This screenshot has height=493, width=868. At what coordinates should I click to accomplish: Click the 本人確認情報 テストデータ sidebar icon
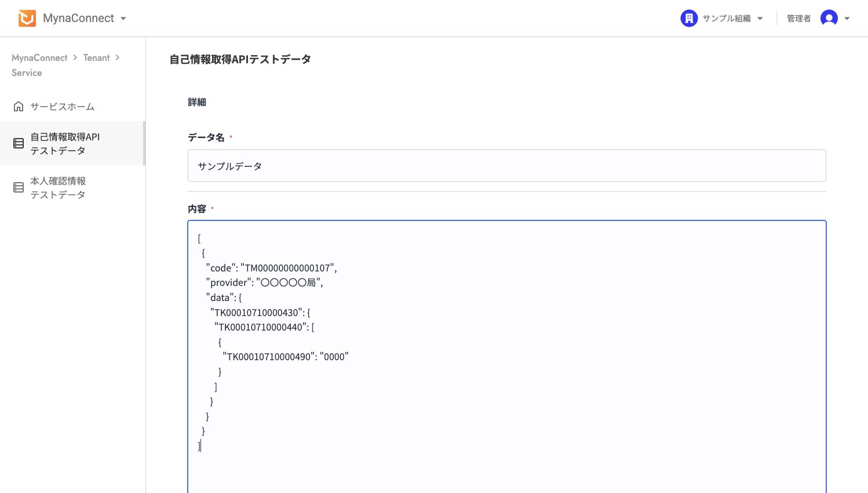[x=19, y=187]
